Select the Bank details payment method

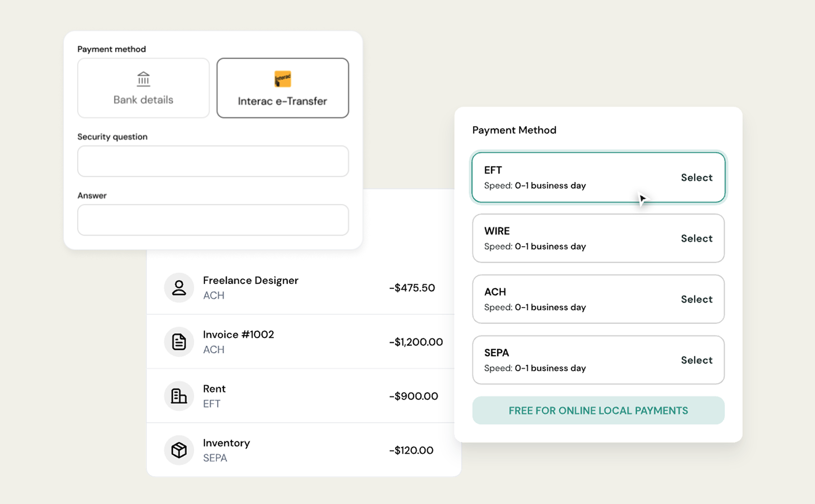pyautogui.click(x=143, y=88)
